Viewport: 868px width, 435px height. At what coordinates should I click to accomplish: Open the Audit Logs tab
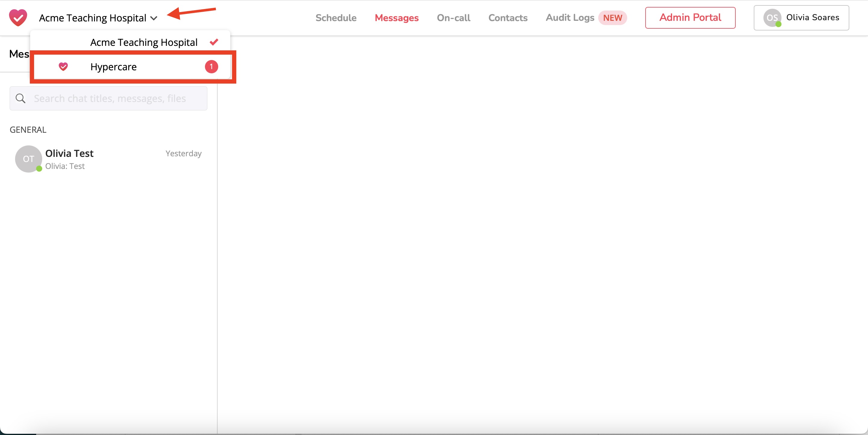pyautogui.click(x=570, y=17)
